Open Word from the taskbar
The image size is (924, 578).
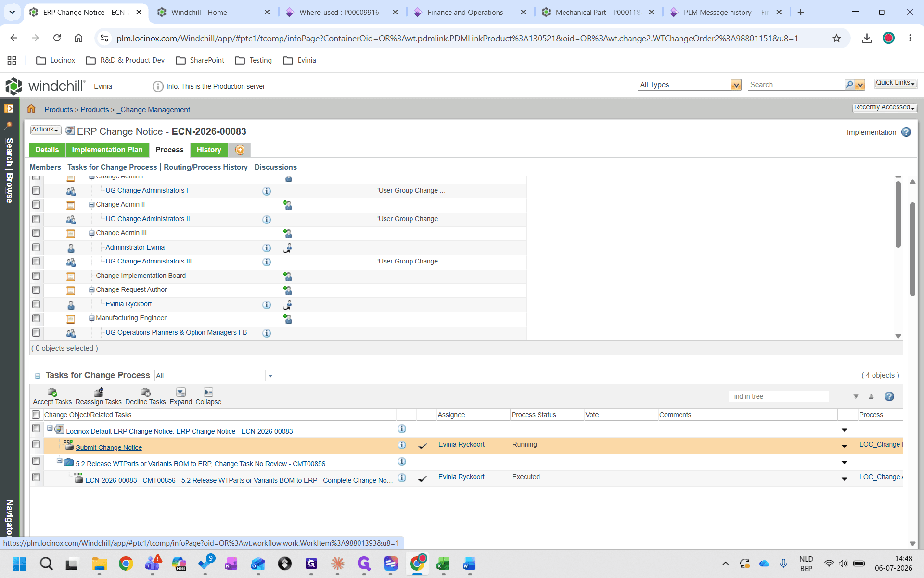click(x=469, y=564)
